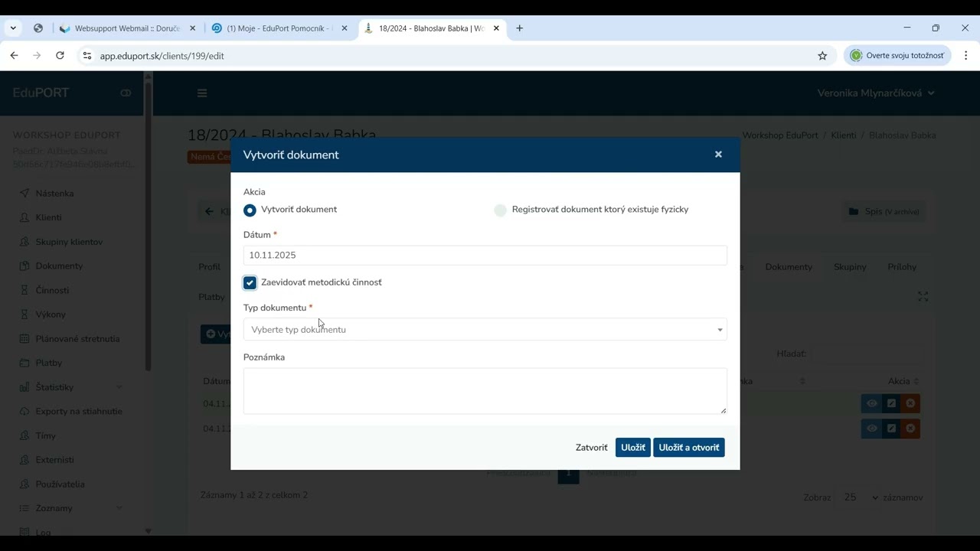Click the Overte svoju totožnosť button
Screen dimensions: 980x551
point(897,56)
